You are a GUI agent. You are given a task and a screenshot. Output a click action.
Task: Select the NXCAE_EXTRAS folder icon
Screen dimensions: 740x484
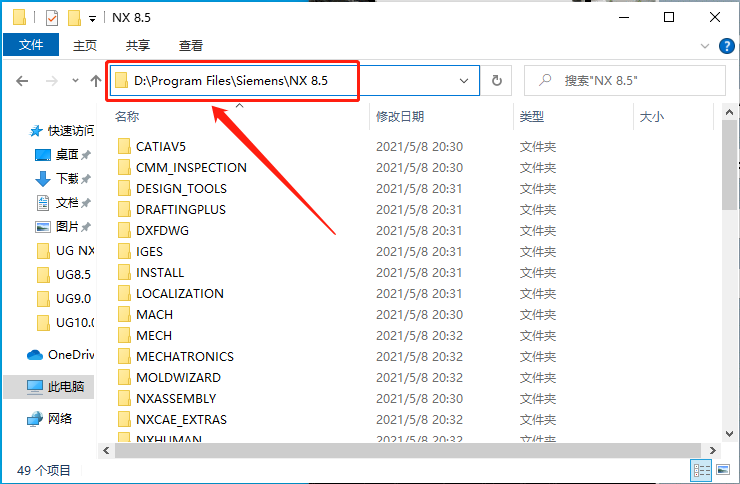tap(124, 419)
